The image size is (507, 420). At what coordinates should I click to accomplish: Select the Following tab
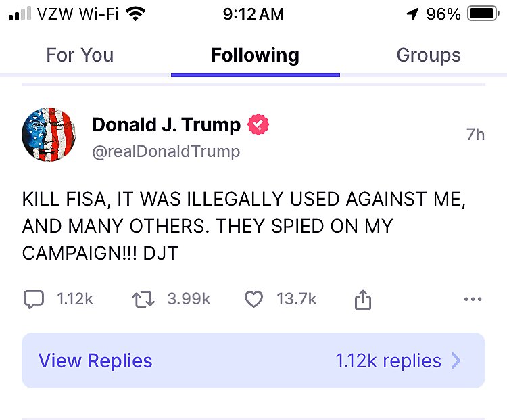point(255,55)
